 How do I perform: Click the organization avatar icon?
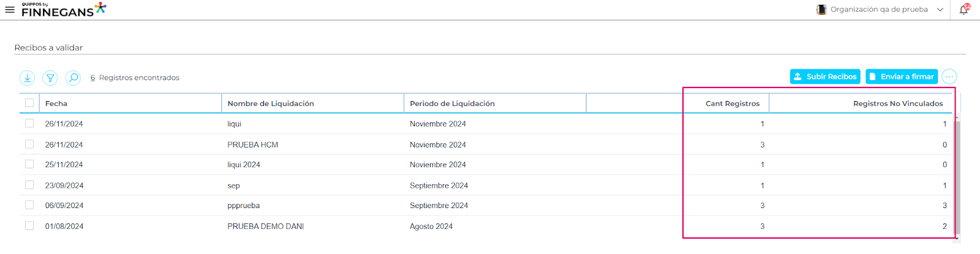821,10
